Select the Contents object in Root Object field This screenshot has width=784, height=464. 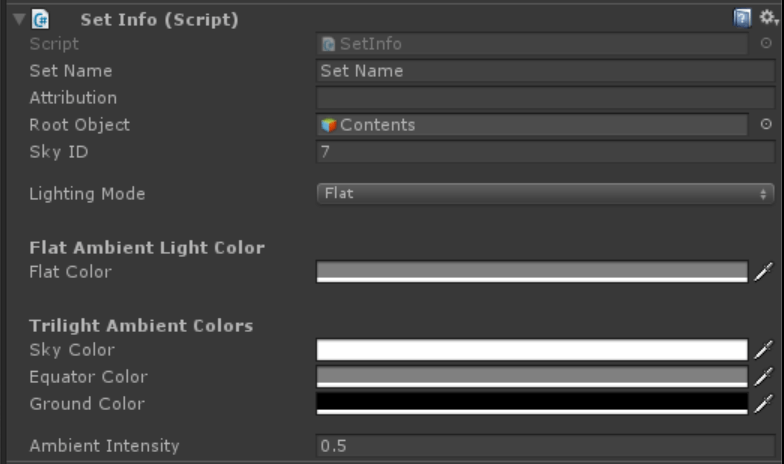pos(532,124)
